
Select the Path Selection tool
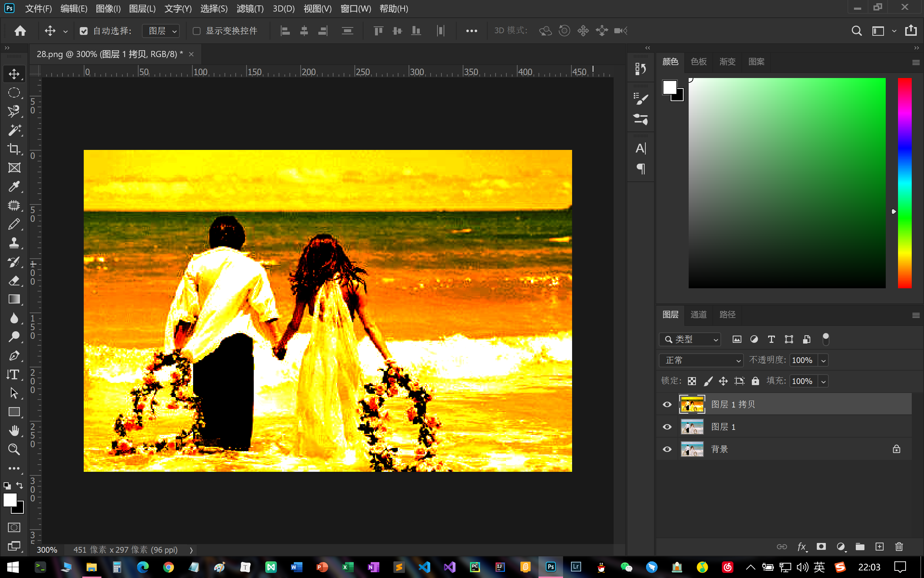pos(14,393)
